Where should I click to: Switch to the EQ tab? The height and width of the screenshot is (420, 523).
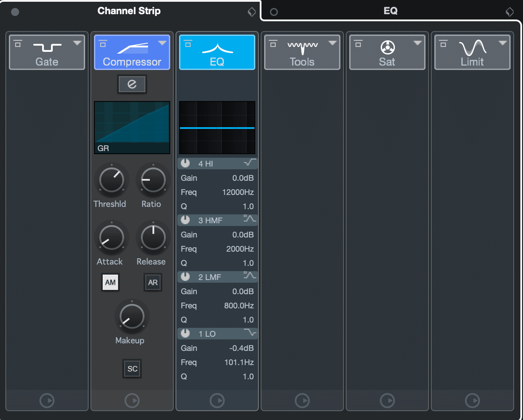click(x=390, y=11)
